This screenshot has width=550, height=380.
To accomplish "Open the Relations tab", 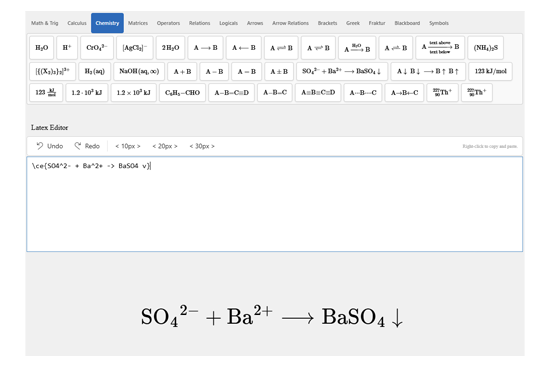I will point(200,23).
